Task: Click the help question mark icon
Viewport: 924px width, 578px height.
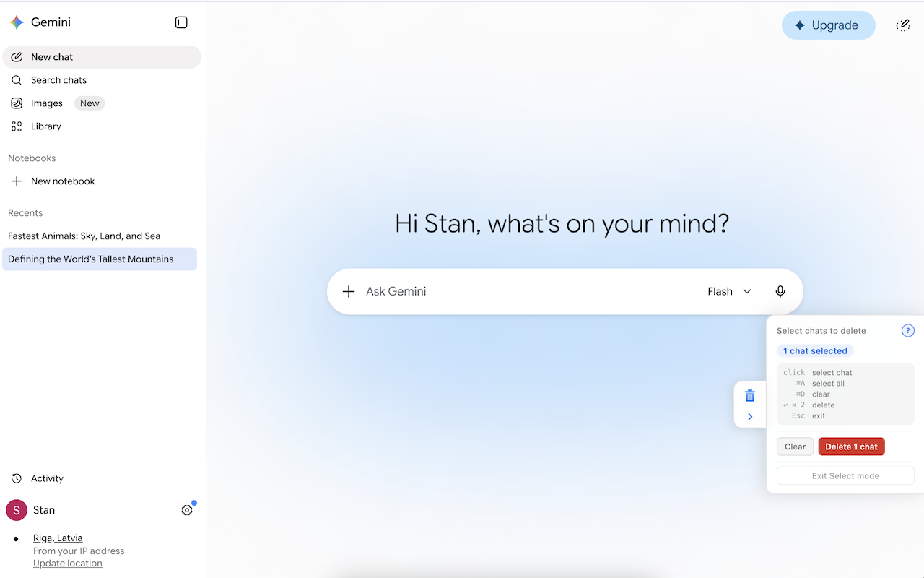Action: click(x=908, y=331)
